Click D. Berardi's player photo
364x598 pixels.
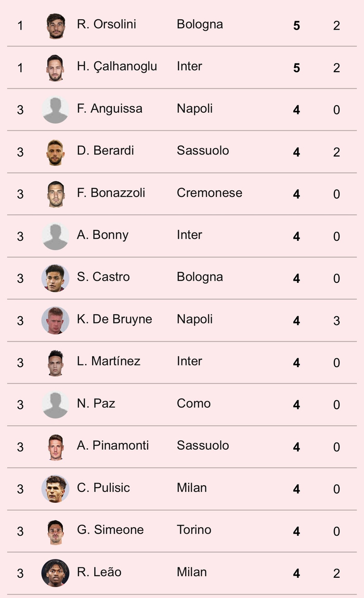pyautogui.click(x=55, y=152)
